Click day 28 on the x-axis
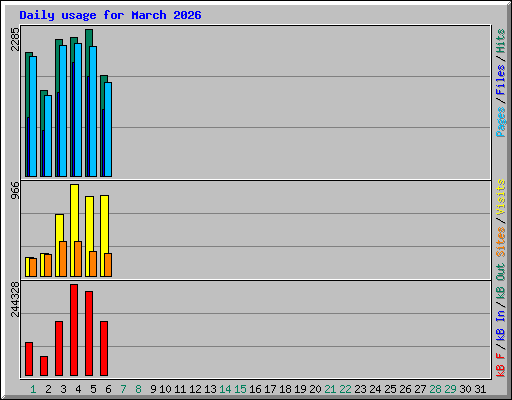Screen dimensions: 512x400 (435, 389)
